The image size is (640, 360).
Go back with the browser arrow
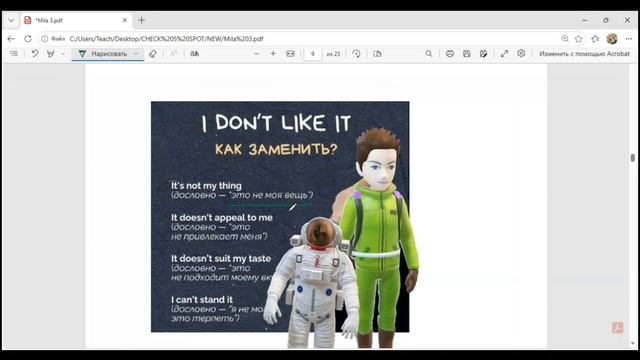tap(11, 39)
